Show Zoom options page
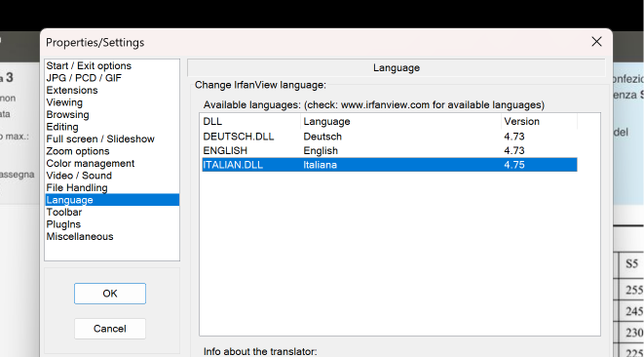644x357 pixels. tap(112, 151)
